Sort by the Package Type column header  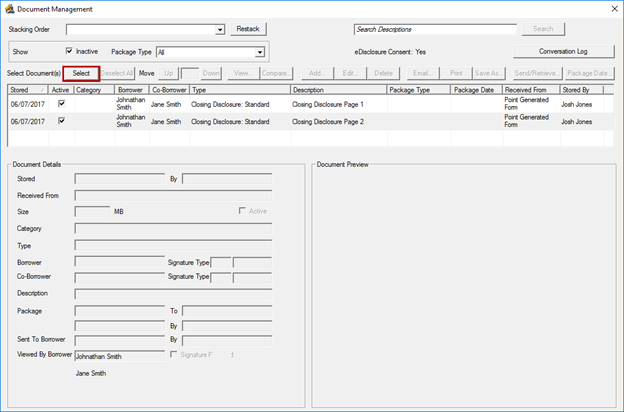[x=419, y=90]
